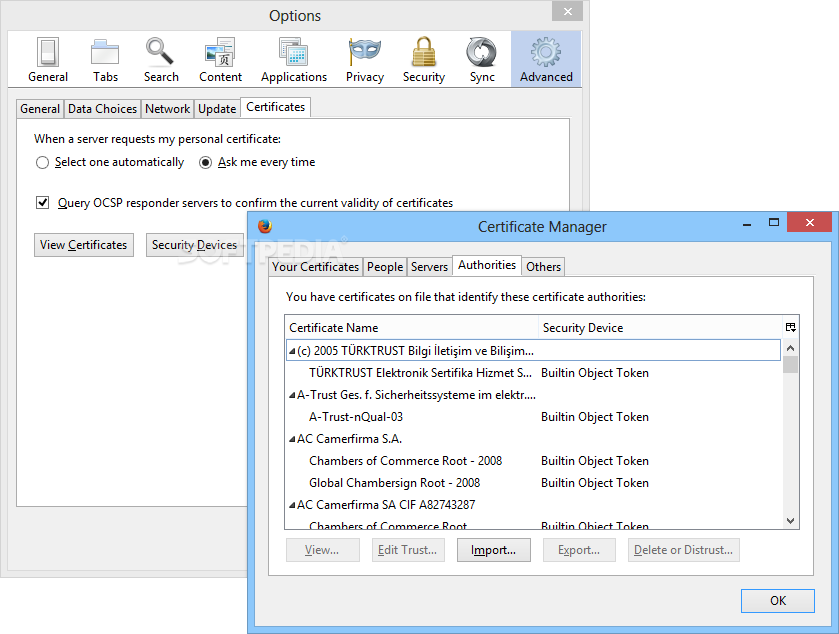Switch to the General sub-tab in Advanced
Viewport: 839px width, 634px height.
[40, 109]
